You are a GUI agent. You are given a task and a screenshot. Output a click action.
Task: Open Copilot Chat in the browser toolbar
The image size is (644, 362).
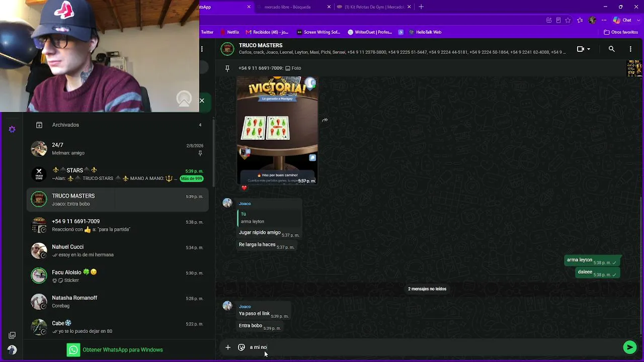coord(622,20)
